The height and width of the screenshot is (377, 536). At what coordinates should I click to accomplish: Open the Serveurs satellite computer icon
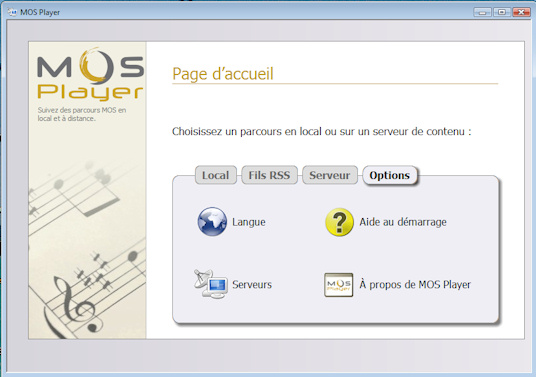[x=211, y=284]
